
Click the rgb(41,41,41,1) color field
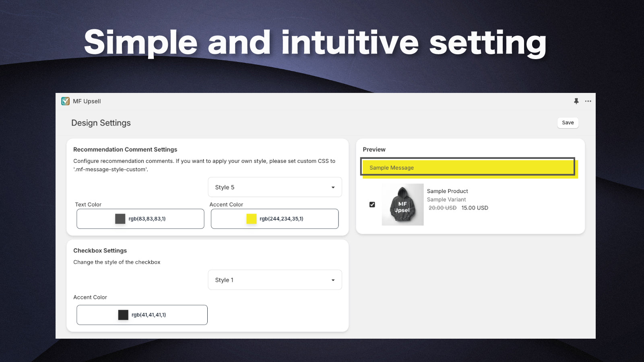[149, 315]
